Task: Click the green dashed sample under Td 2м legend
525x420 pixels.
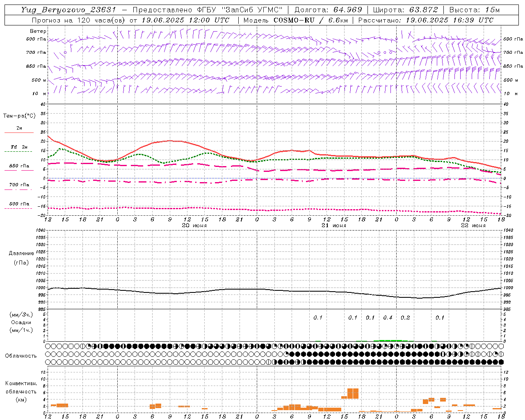Action: click(18, 152)
